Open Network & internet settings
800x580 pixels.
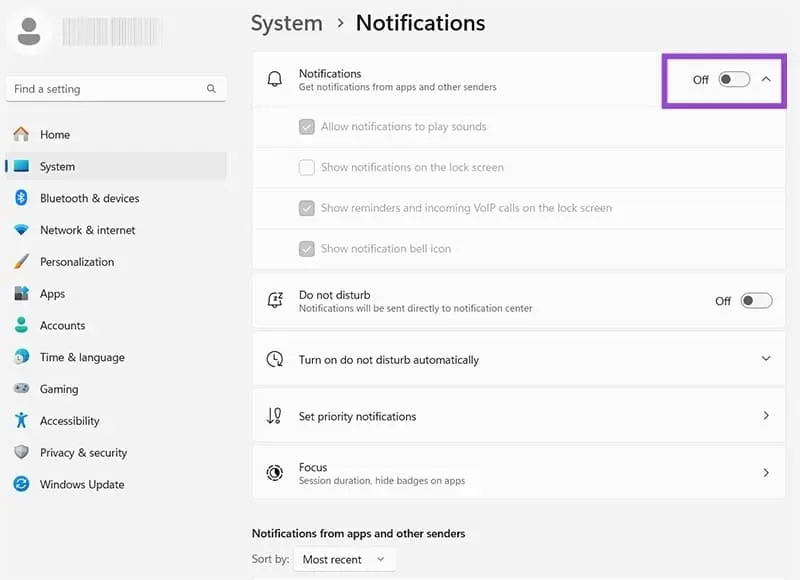tap(116, 230)
